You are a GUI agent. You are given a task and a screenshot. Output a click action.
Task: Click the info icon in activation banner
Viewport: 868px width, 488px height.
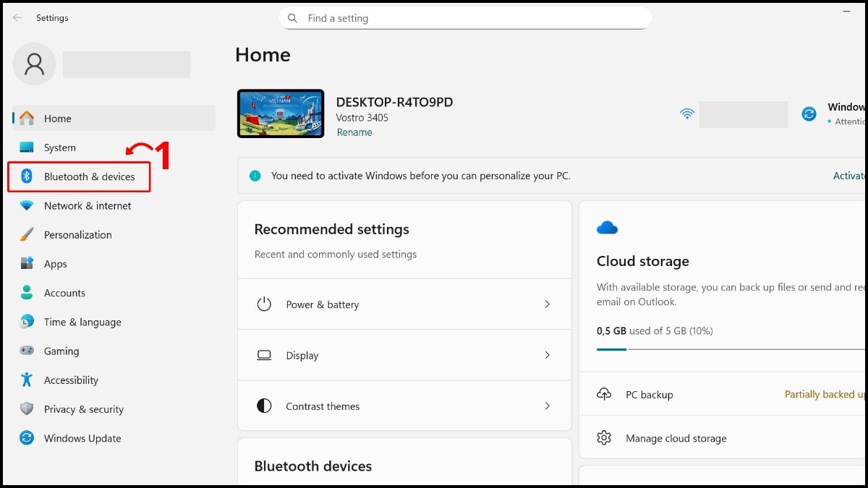pos(255,176)
